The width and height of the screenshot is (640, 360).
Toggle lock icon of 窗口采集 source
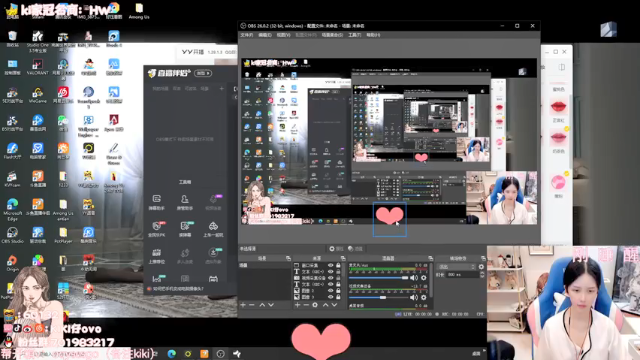(x=338, y=265)
